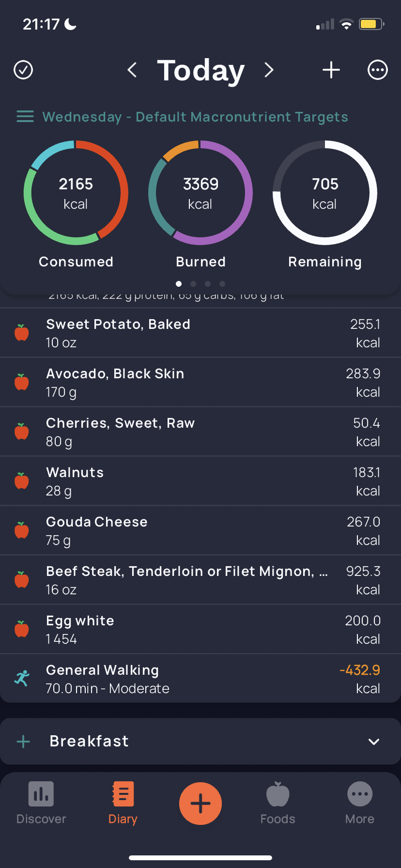
Task: Tap the mark day complete checkmark icon
Action: 23,70
